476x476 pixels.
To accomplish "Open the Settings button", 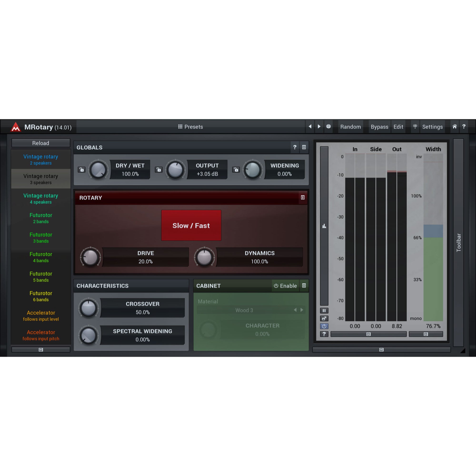I will tap(432, 127).
